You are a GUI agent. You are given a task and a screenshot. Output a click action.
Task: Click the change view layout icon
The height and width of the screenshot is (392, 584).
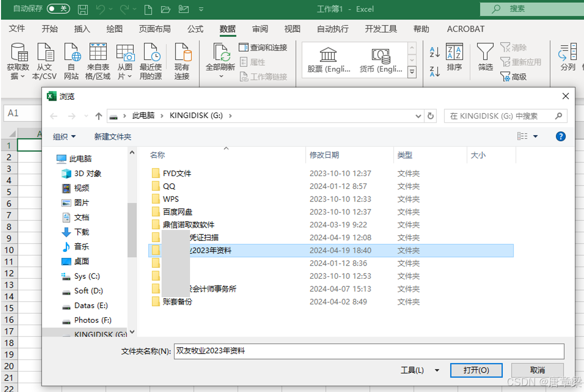point(522,136)
